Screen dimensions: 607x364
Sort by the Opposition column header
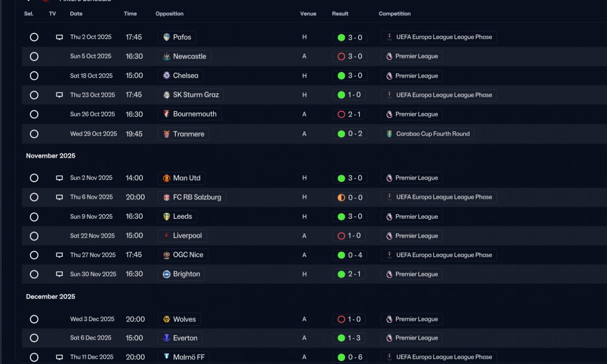[169, 14]
